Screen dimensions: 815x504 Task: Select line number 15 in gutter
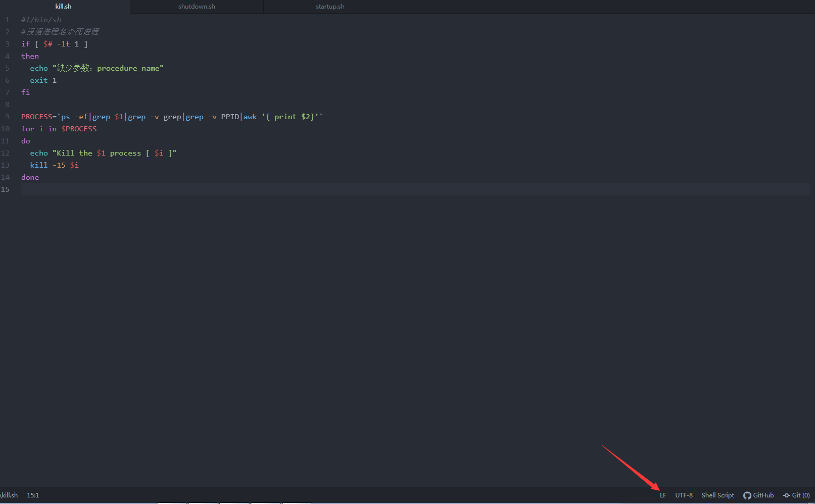click(x=5, y=189)
